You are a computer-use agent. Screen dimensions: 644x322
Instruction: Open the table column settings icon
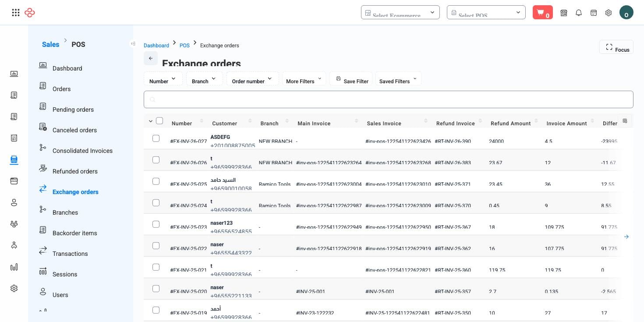tap(625, 121)
